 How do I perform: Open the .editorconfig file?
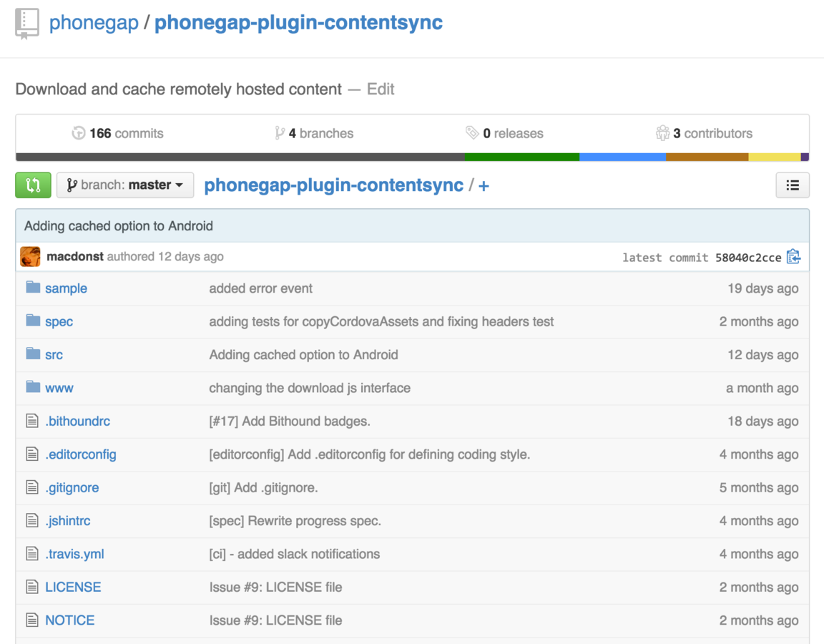pos(81,454)
